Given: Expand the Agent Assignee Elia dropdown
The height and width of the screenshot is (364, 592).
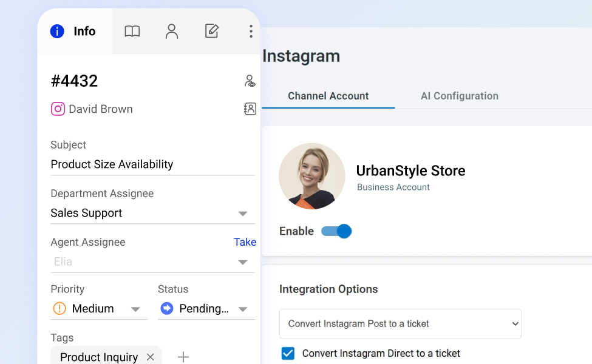Looking at the screenshot, I should click(152, 262).
